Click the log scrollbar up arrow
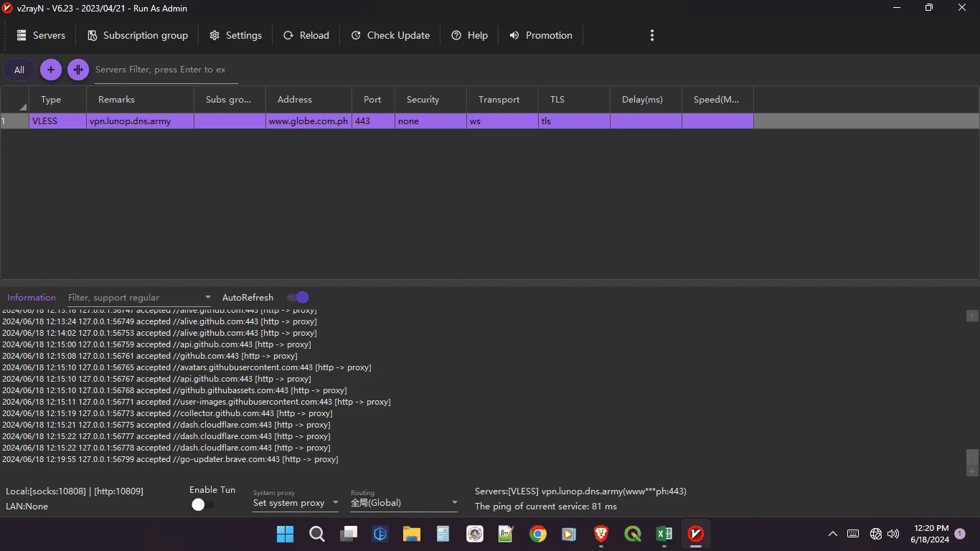The height and width of the screenshot is (551, 980). point(972,316)
